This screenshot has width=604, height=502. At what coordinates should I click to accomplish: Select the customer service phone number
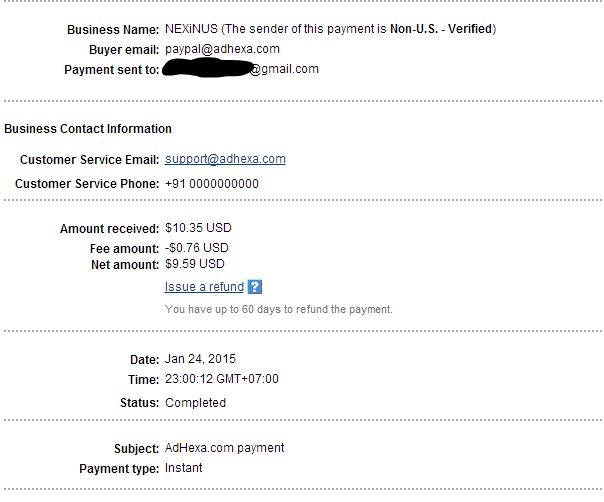coord(211,184)
